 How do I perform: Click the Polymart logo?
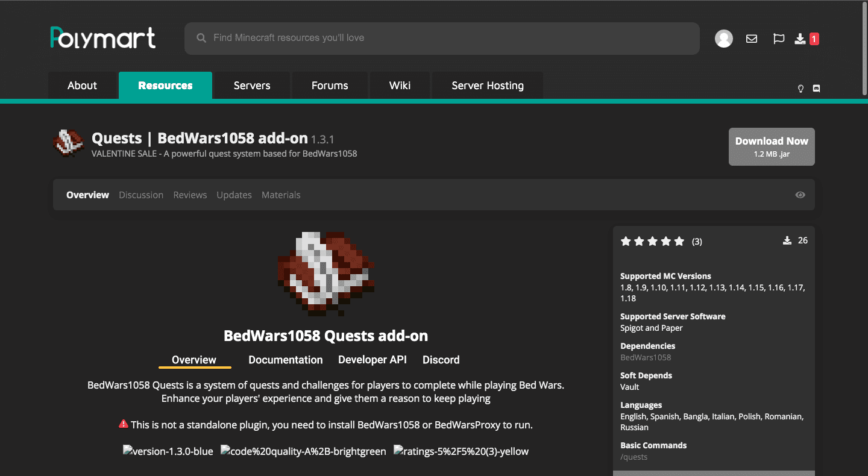pos(103,37)
